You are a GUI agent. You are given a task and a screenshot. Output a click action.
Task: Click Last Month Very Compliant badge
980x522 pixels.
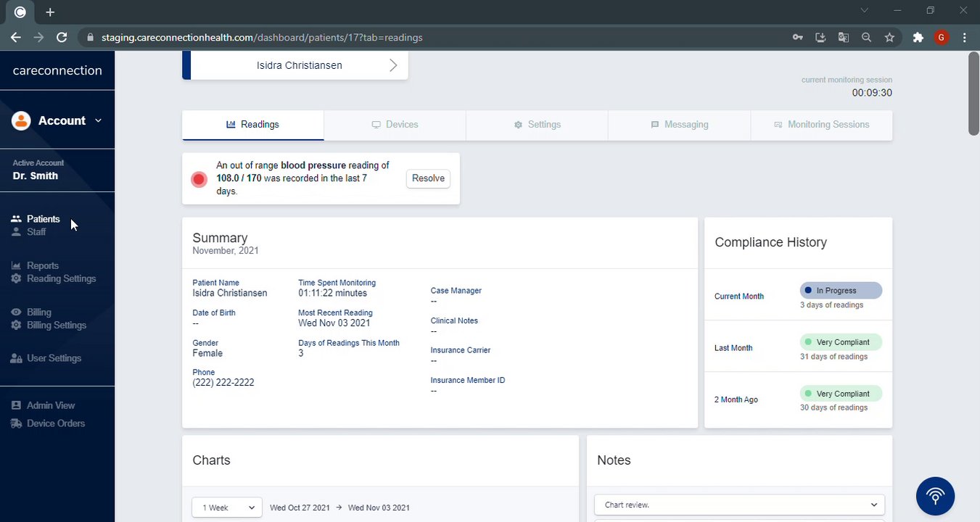(841, 342)
